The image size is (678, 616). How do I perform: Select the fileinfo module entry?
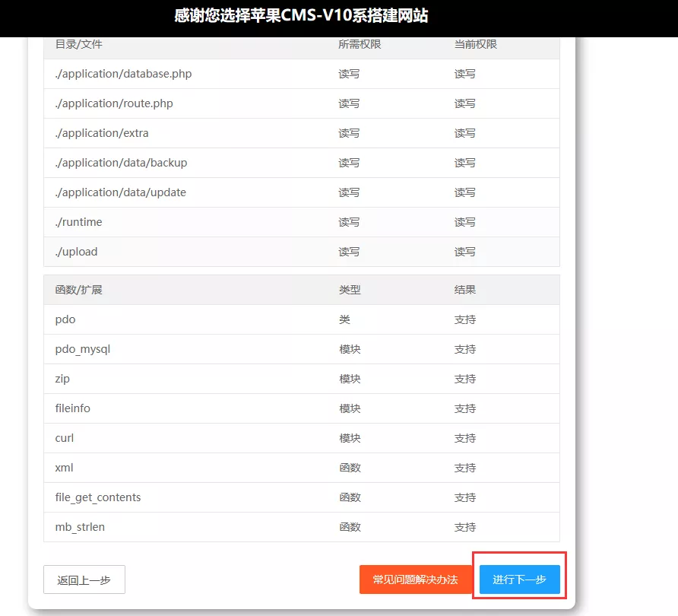(72, 408)
